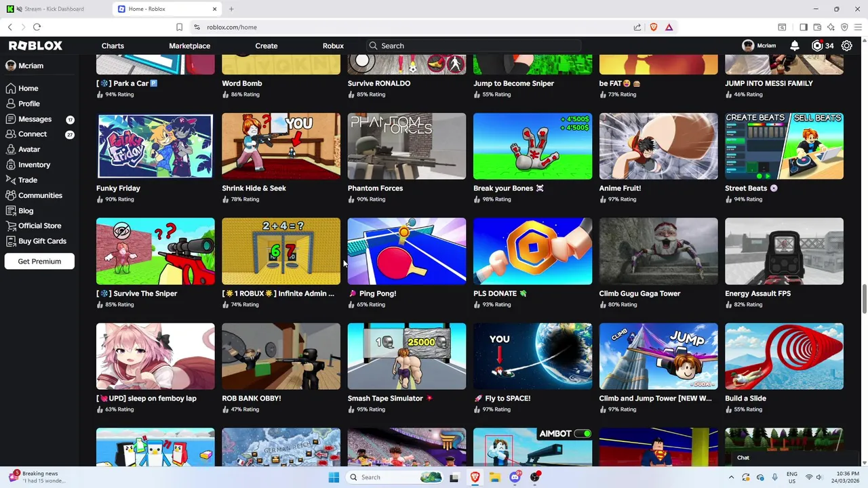Open the Funky Friday game thumbnail

(155, 146)
